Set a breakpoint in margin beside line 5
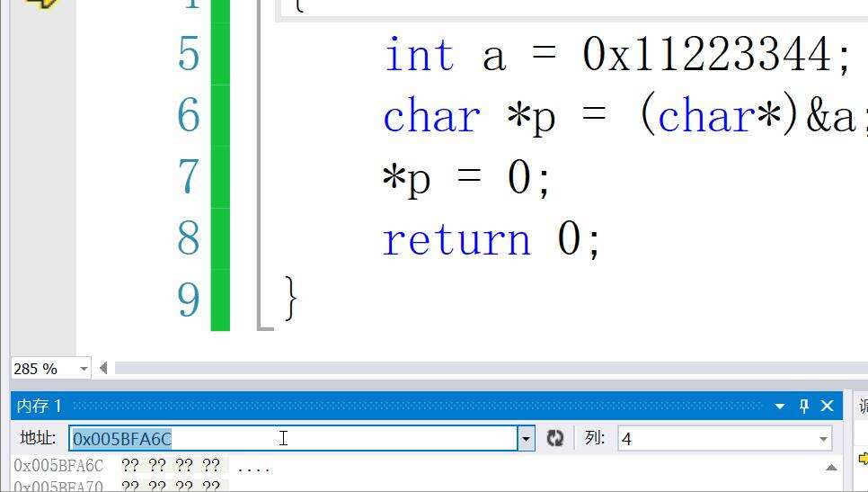Image resolution: width=868 pixels, height=492 pixels. 40,55
